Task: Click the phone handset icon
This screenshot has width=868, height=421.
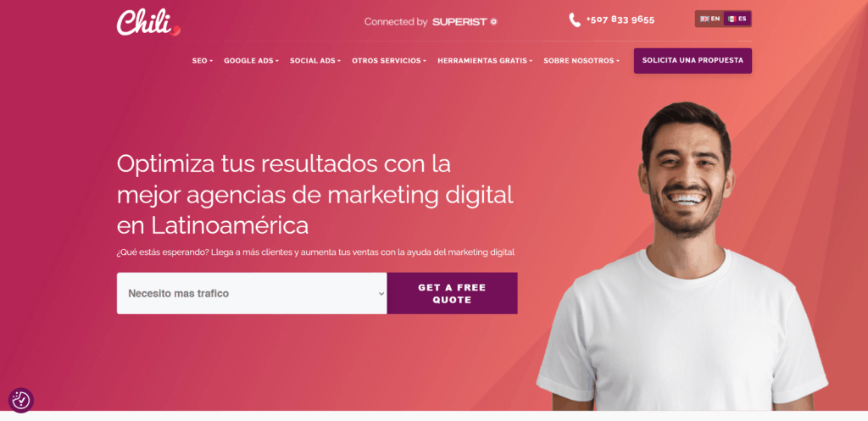Action: (575, 20)
